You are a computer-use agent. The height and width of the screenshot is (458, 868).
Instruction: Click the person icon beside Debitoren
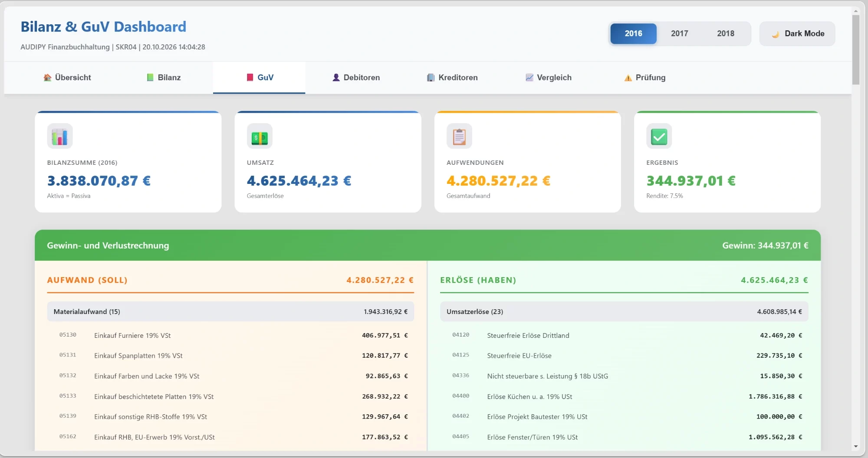click(x=336, y=78)
